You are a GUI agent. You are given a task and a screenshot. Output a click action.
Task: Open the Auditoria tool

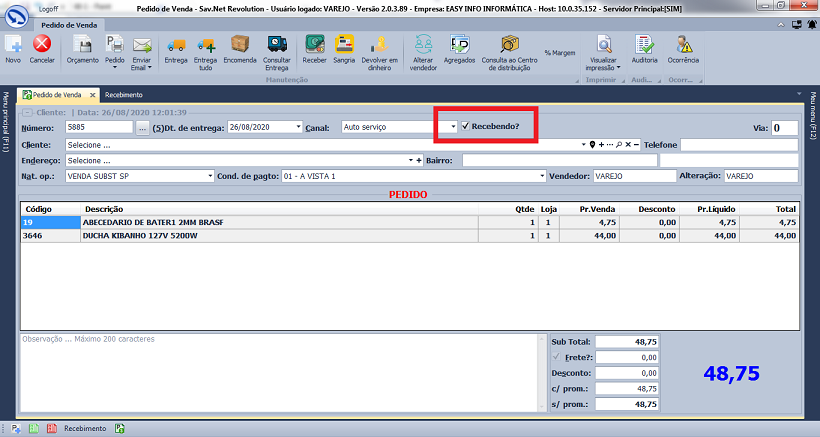click(x=645, y=47)
